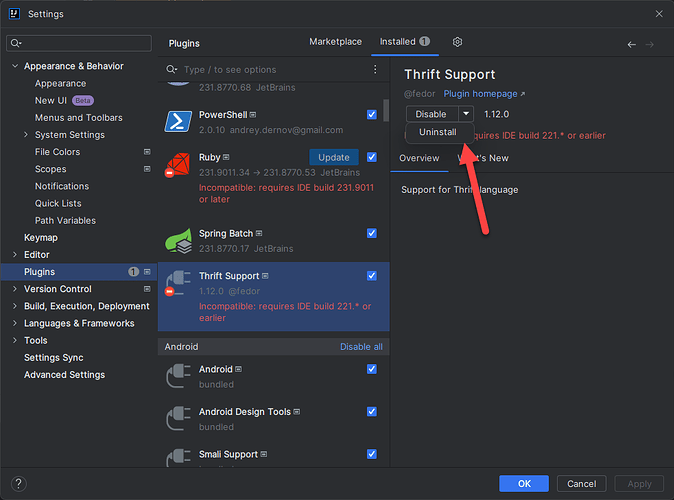The image size is (674, 500).
Task: Open the New UI settings page
Action: click(51, 101)
